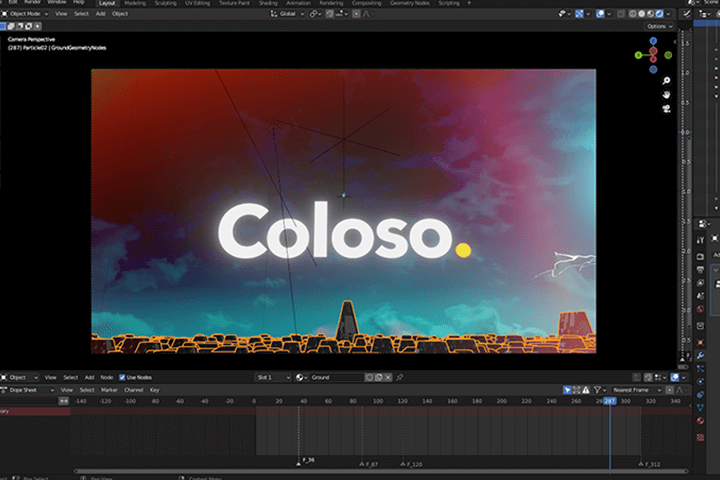Switch to the Geometry Nodes workspace tab
This screenshot has height=480, width=720.
410,3
